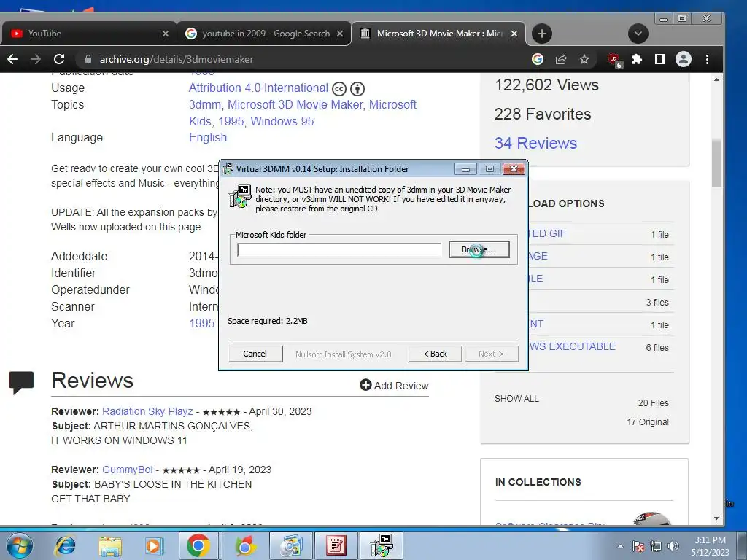The width and height of the screenshot is (747, 560).
Task: Click the attribution person icon
Action: click(357, 89)
